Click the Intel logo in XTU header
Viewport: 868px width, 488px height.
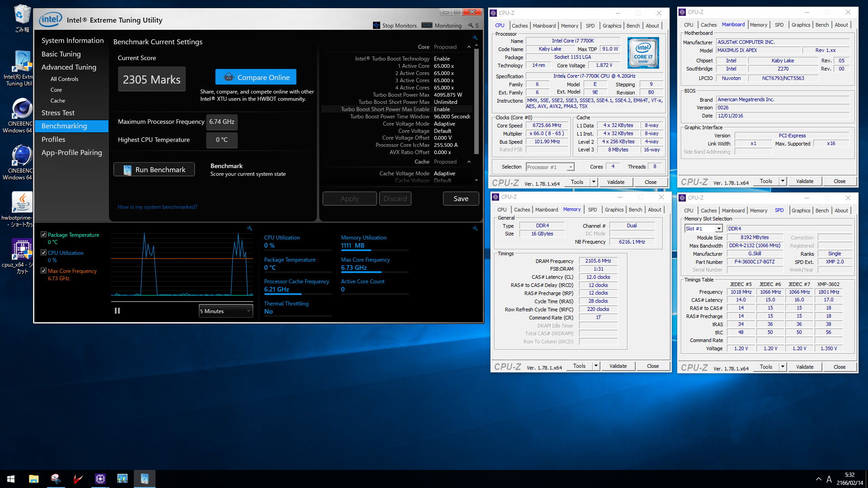(x=50, y=19)
